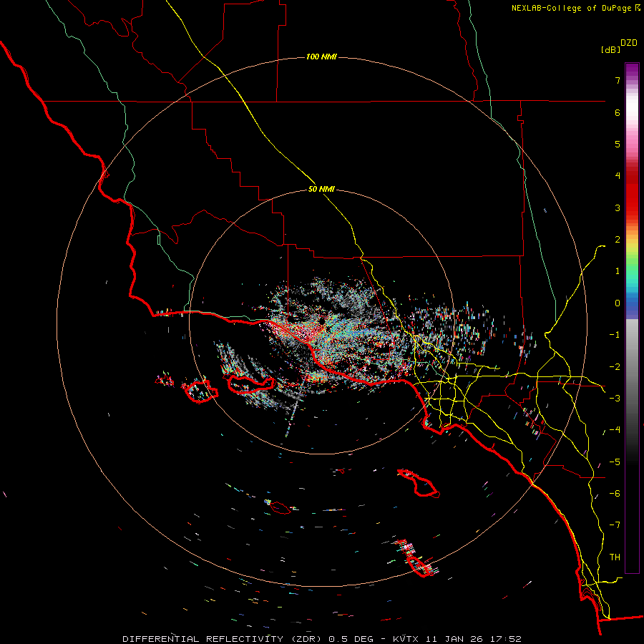Click the DZD legend title
644x644 pixels.
[x=629, y=43]
